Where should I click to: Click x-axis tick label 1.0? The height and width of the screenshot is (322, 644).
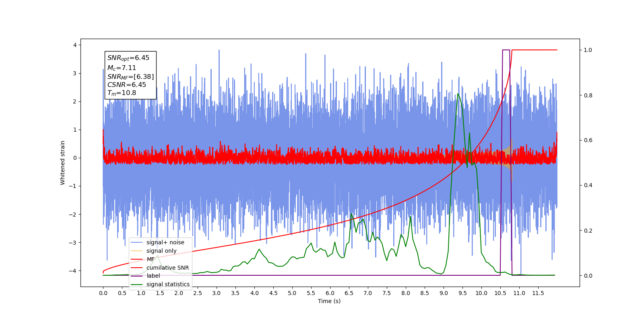click(141, 293)
